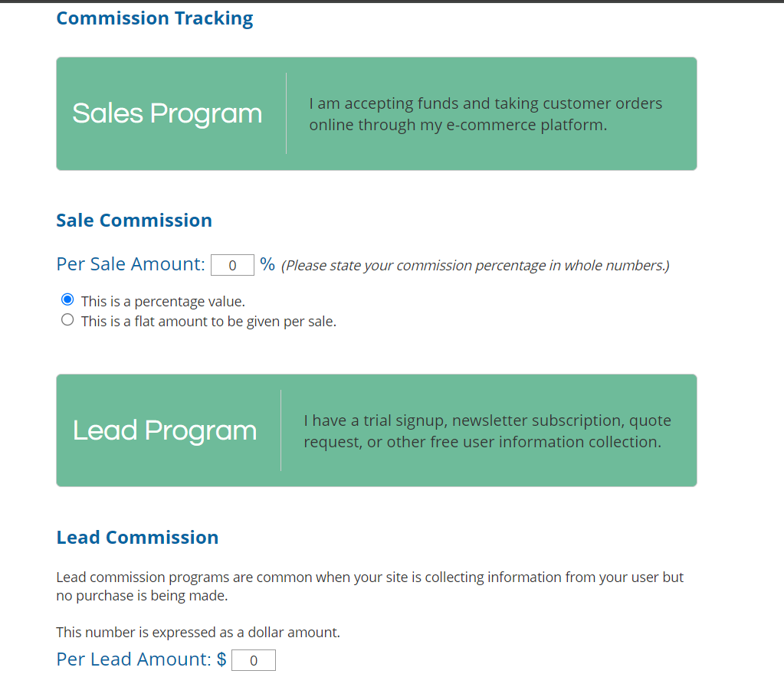The width and height of the screenshot is (784, 687).
Task: Click the Sales Program e-commerce description text
Action: click(x=485, y=114)
